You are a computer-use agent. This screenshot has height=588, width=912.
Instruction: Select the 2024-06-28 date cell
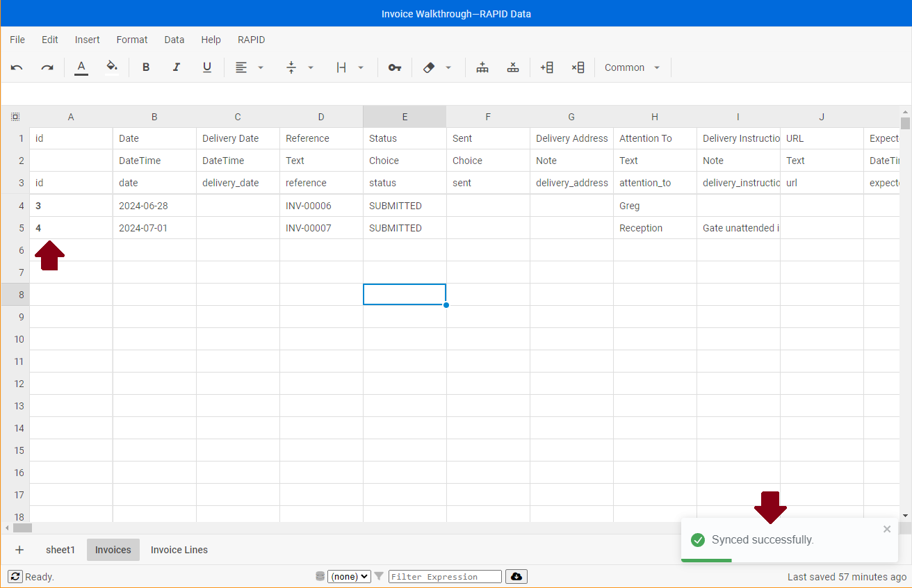pyautogui.click(x=154, y=206)
